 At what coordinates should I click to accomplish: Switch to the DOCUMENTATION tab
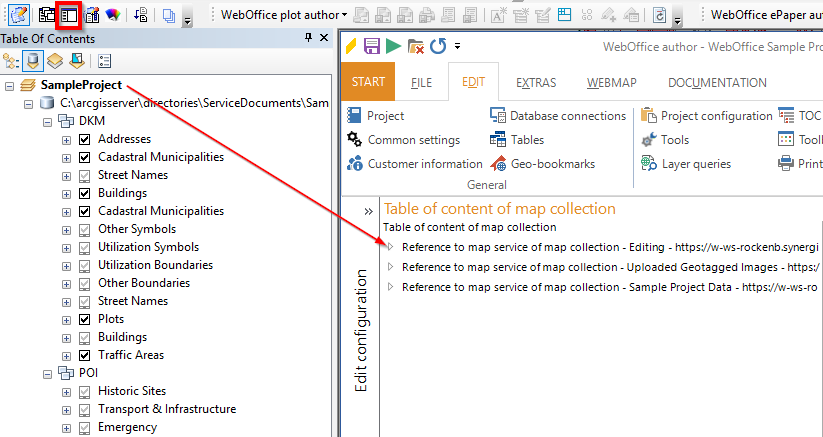tap(717, 82)
